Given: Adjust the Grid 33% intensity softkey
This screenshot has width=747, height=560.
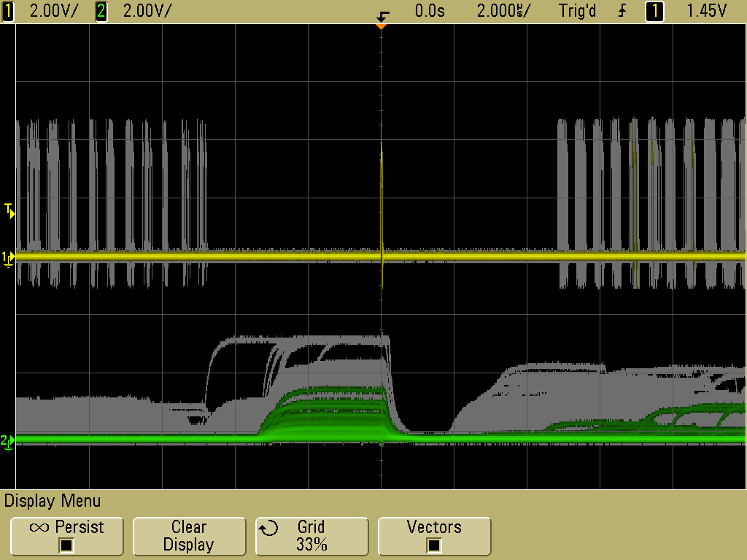Looking at the screenshot, I should tap(311, 536).
